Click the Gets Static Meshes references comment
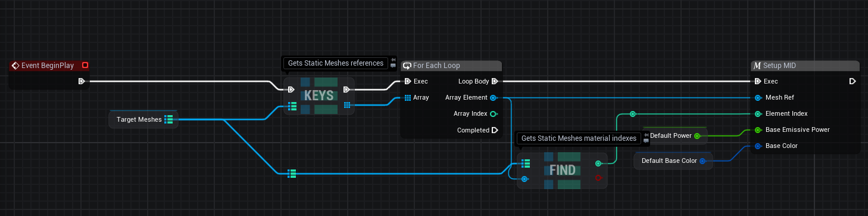The image size is (868, 216). click(335, 63)
